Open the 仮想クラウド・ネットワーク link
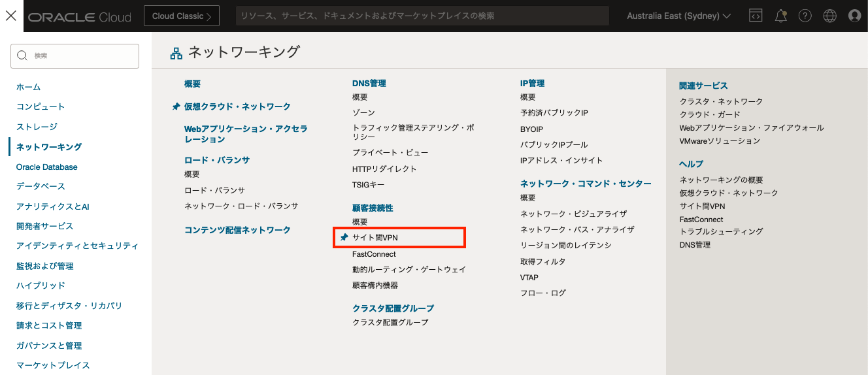The image size is (868, 375). tap(237, 106)
